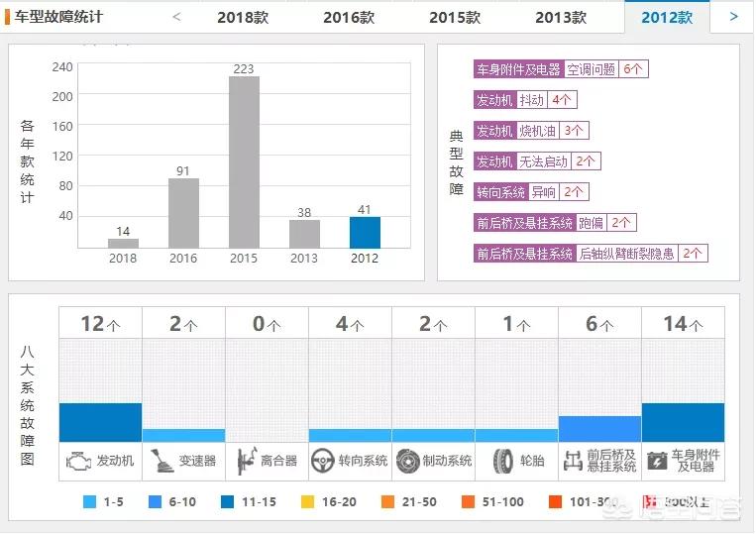Switch to the 2015款 tab

455,17
